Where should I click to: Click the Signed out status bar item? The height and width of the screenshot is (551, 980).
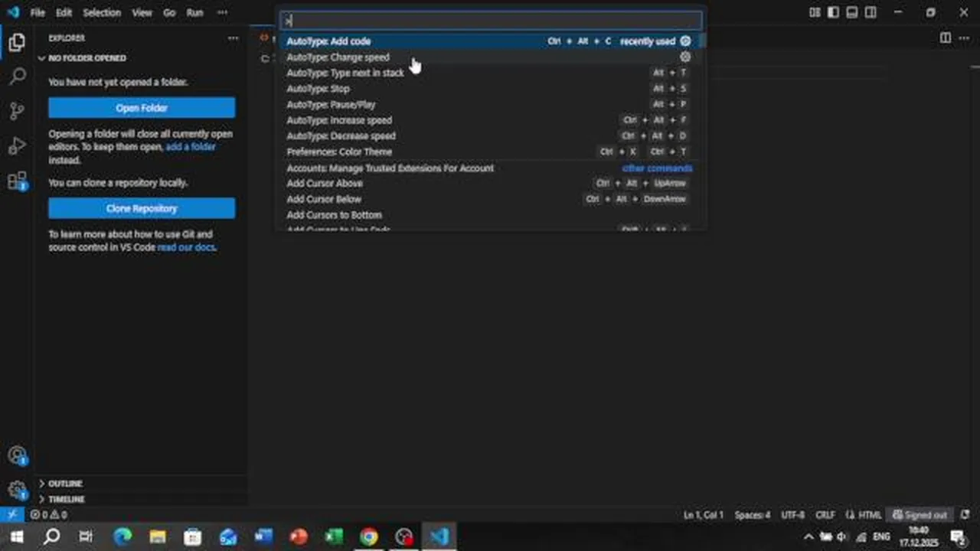(920, 515)
